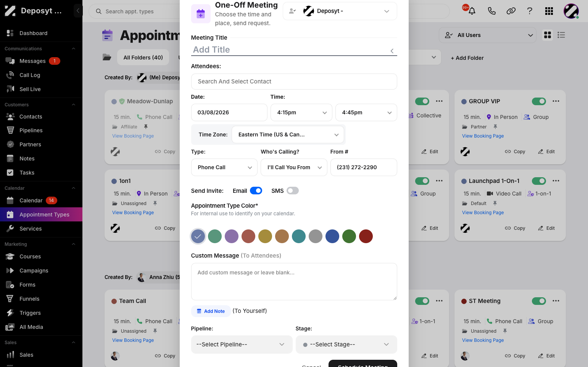
Task: Click the custom message text area
Action: coord(294,282)
